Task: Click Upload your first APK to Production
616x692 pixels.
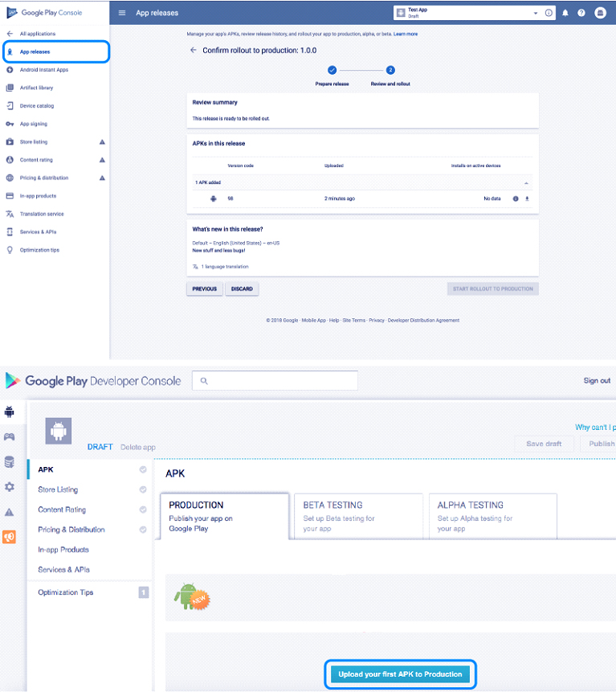Action: coord(400,674)
